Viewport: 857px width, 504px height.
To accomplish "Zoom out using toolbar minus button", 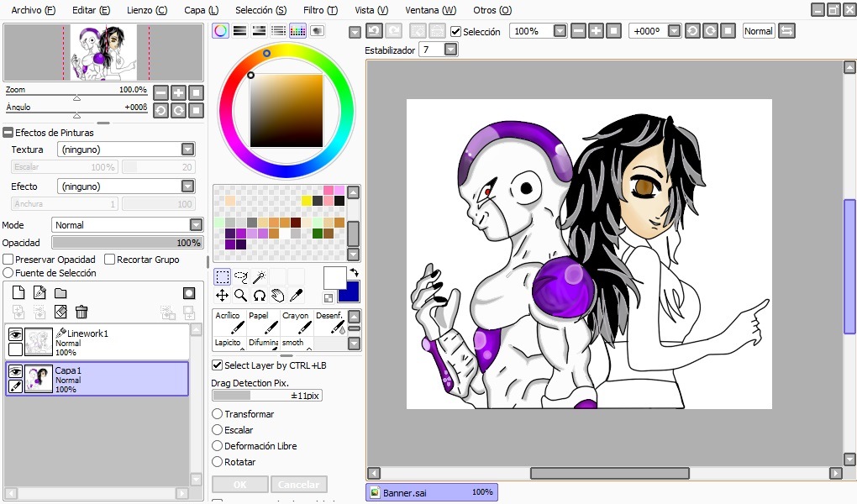I will (x=578, y=31).
